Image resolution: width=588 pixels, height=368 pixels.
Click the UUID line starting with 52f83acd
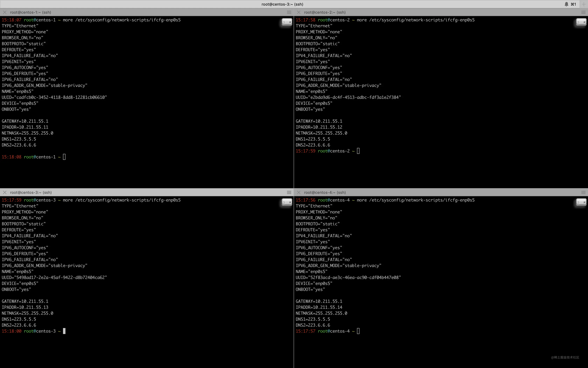348,277
